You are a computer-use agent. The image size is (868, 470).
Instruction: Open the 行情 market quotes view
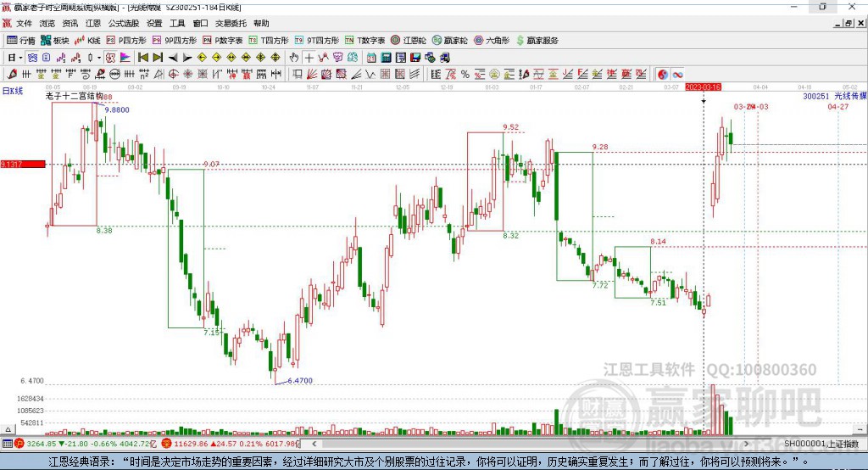21,41
